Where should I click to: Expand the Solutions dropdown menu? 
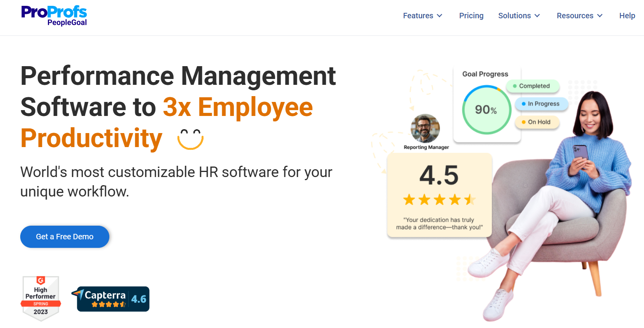click(x=519, y=16)
